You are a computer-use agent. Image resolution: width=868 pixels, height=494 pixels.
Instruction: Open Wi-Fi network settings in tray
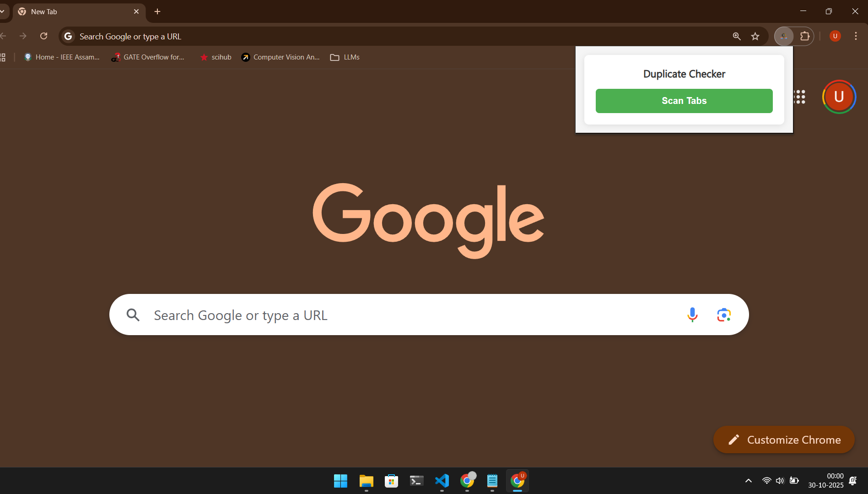coord(766,481)
